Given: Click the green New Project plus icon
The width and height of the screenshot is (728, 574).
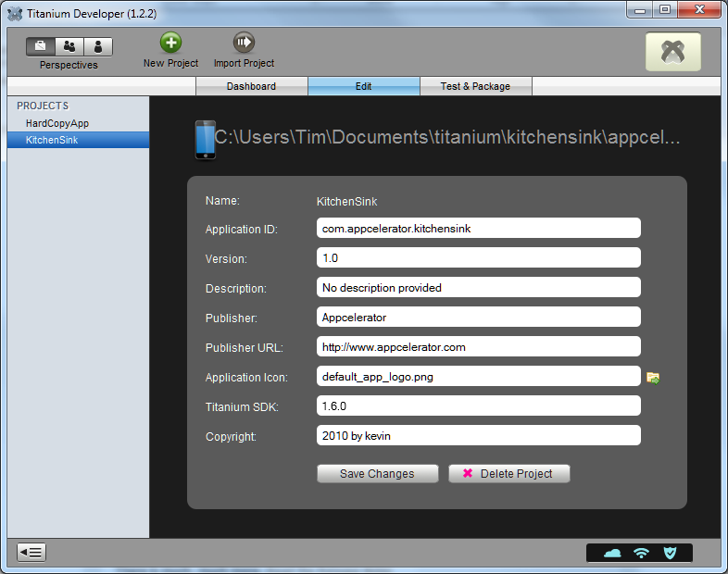Looking at the screenshot, I should (170, 43).
